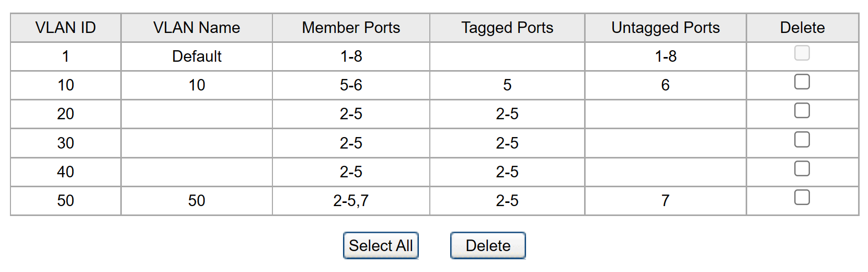Screen dimensions: 868x272
Task: Click the "5-6" member ports cell
Action: point(351,85)
